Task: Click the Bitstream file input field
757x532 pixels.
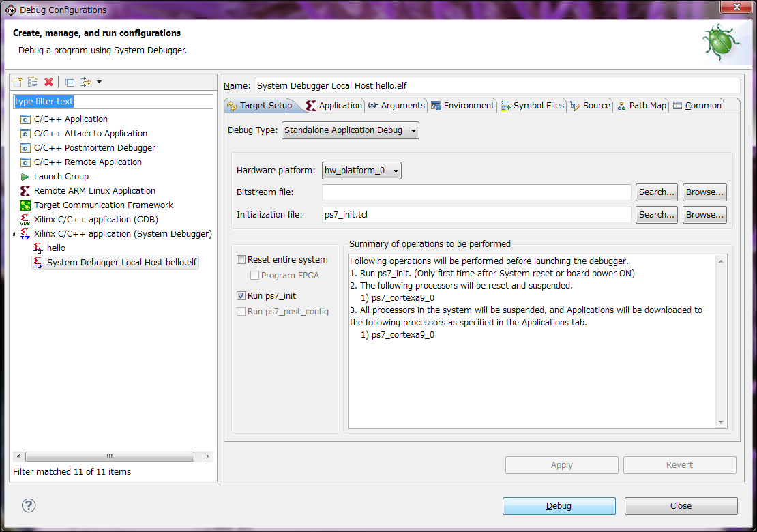Action: [477, 192]
